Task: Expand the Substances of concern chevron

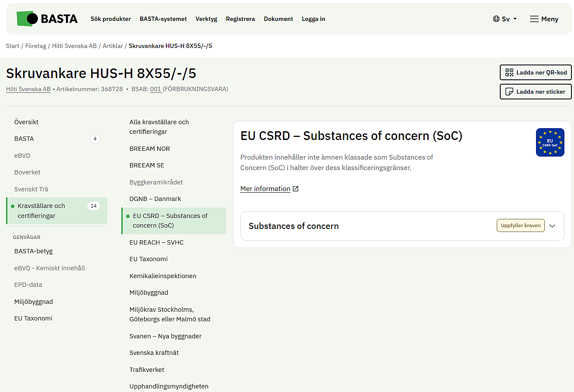Action: pos(552,226)
